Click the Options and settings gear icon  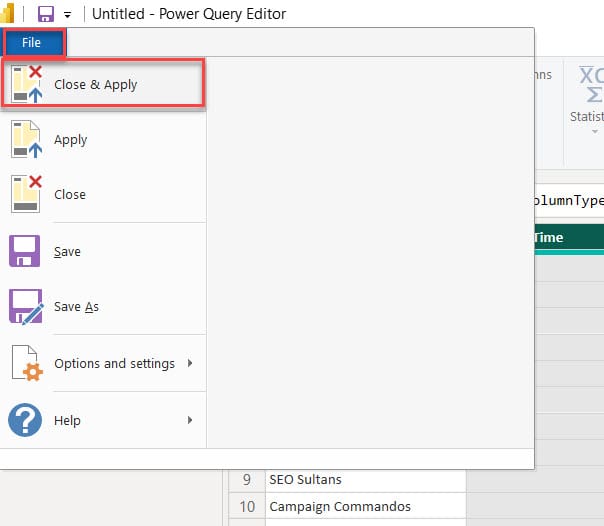27,363
